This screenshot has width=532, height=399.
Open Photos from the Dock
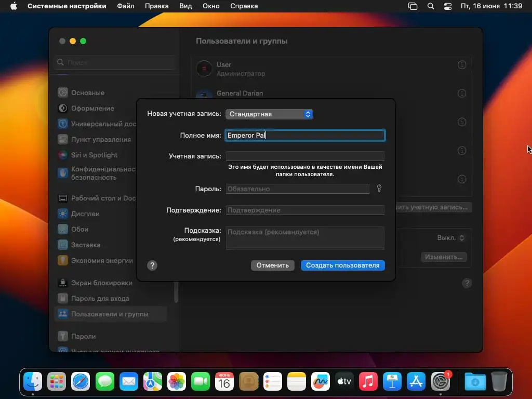(x=177, y=382)
